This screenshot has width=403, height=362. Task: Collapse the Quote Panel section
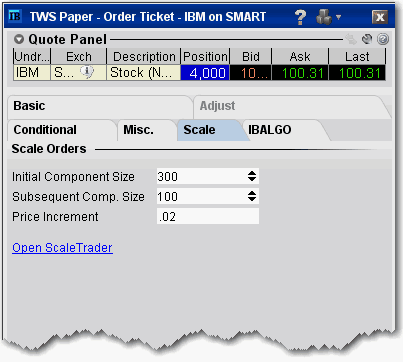point(19,39)
